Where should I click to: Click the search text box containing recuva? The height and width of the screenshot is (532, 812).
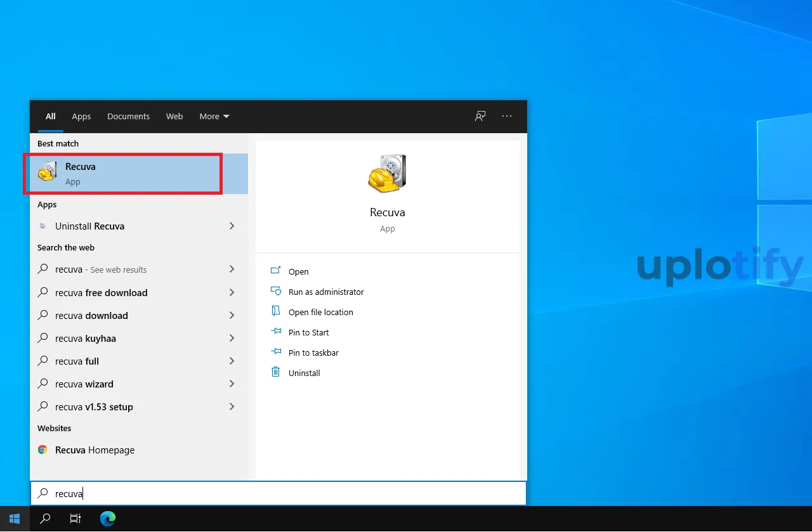(279, 493)
